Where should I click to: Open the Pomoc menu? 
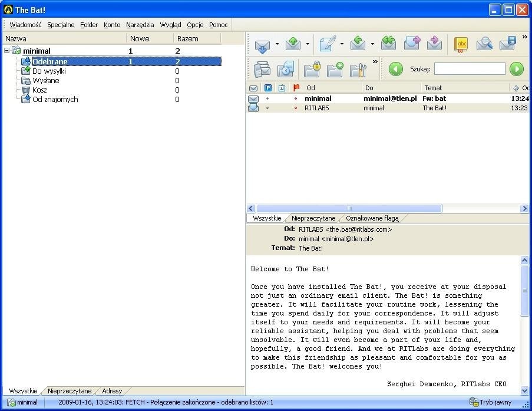coord(218,25)
